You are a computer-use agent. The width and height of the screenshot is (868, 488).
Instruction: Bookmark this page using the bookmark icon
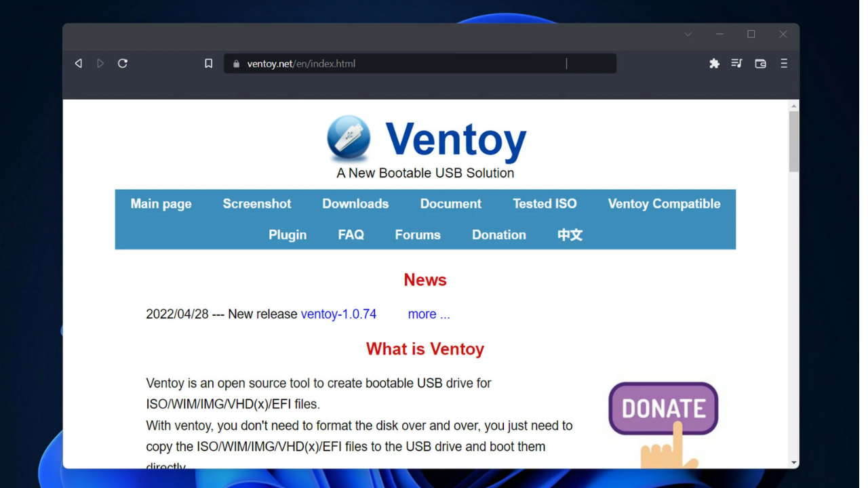(x=209, y=64)
